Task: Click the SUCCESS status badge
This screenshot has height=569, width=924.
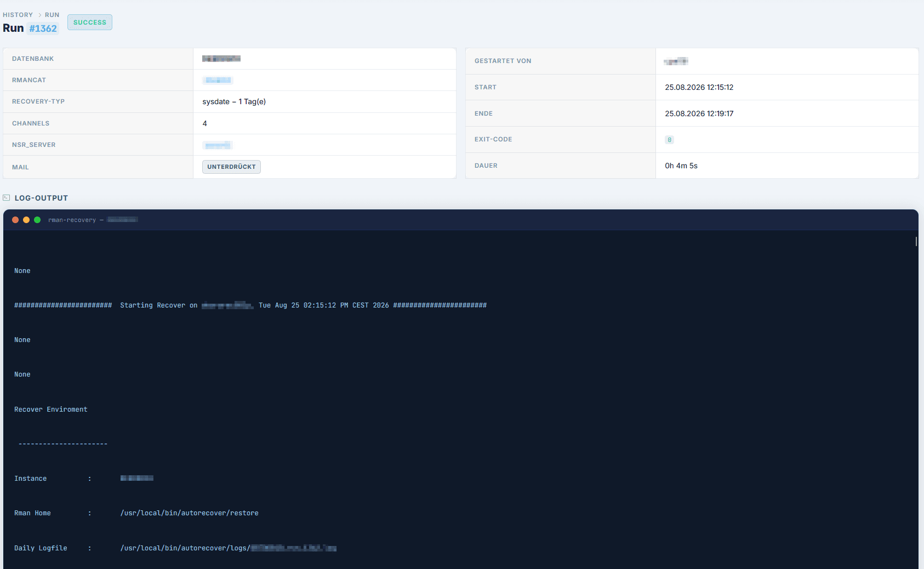Action: (x=90, y=22)
